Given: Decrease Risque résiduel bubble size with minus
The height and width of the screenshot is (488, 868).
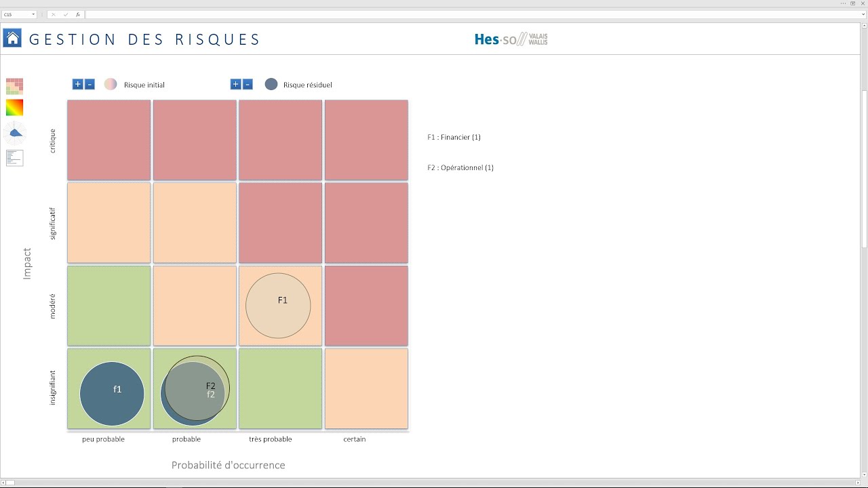Looking at the screenshot, I should pyautogui.click(x=248, y=84).
